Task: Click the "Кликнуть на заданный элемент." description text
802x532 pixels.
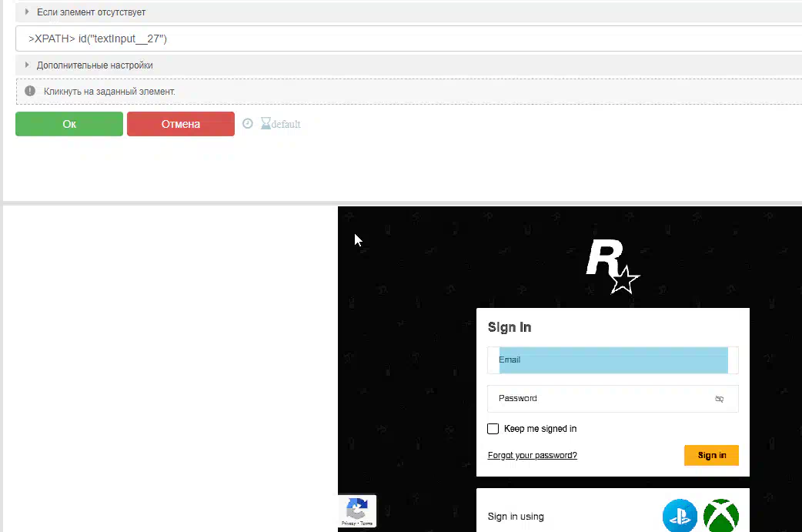Action: [x=109, y=92]
